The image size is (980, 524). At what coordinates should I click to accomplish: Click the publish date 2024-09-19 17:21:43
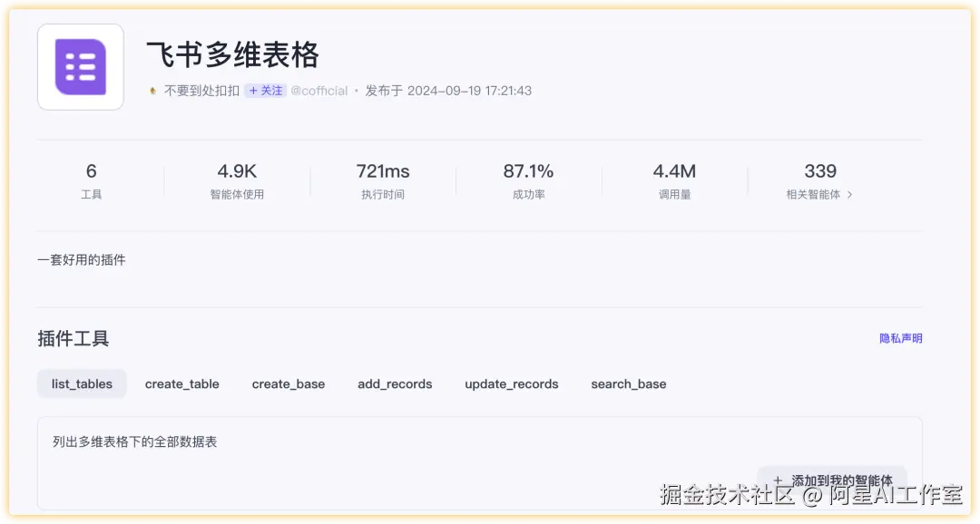pyautogui.click(x=469, y=91)
